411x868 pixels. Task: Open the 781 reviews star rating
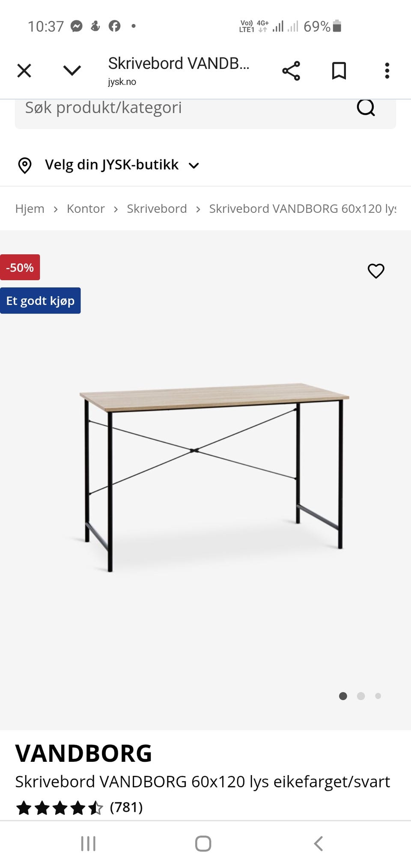(x=79, y=808)
